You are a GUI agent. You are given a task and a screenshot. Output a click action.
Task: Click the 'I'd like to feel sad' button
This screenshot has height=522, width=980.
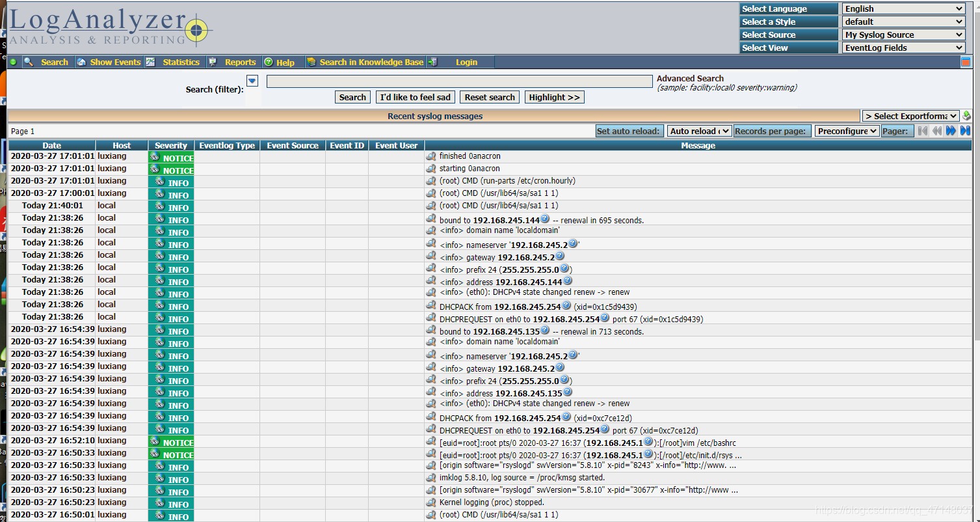415,97
